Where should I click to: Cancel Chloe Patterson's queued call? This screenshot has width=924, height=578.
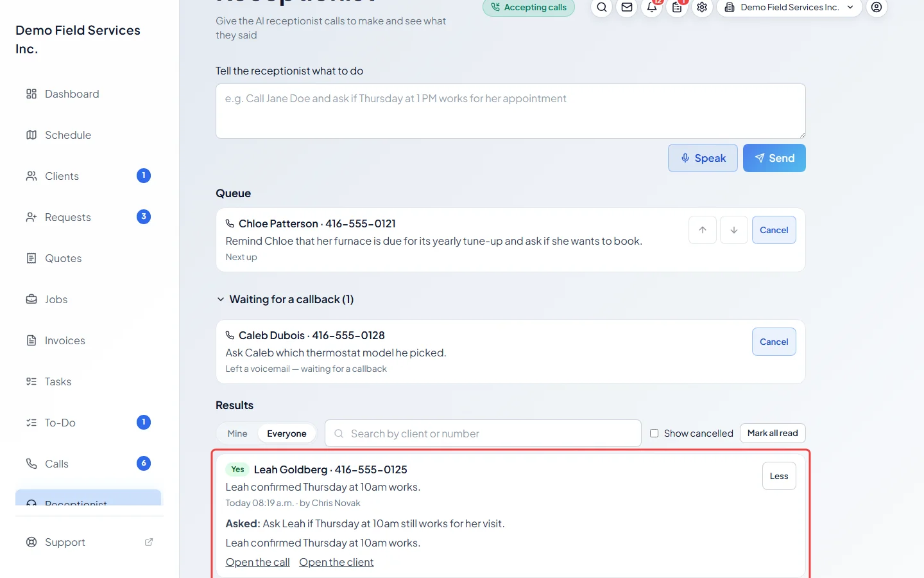pos(774,230)
